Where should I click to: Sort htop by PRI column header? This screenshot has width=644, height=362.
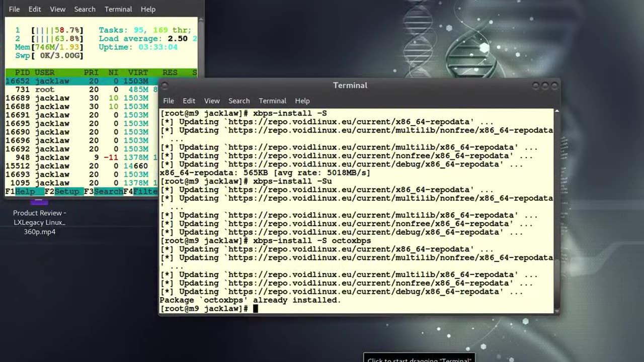pyautogui.click(x=91, y=72)
